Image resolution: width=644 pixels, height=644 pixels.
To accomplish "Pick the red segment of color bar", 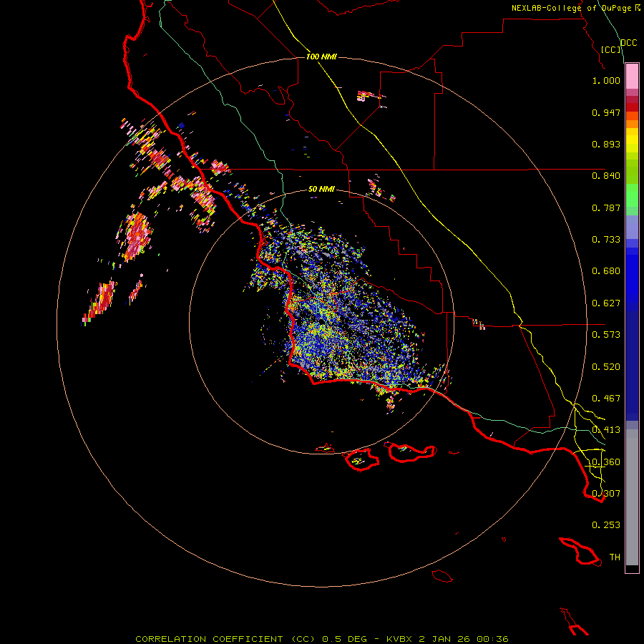I will 632,107.
